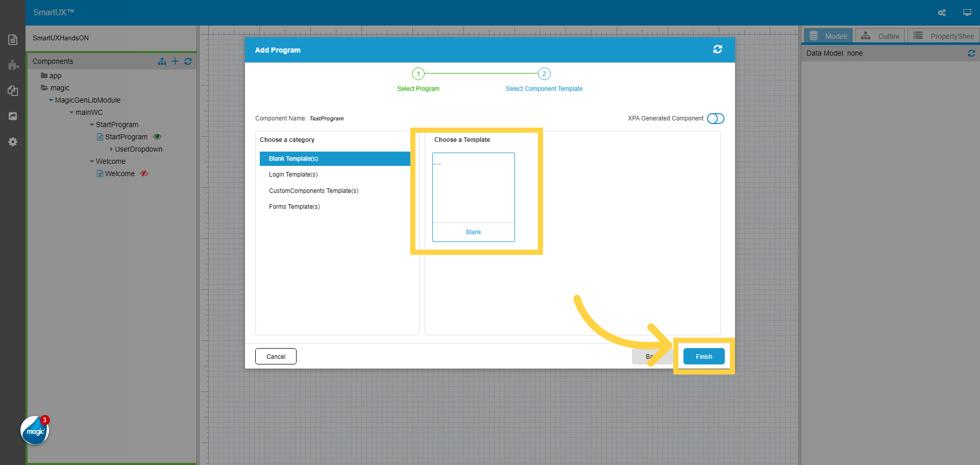The width and height of the screenshot is (980, 465).
Task: Select Login Template(s) category
Action: click(293, 175)
